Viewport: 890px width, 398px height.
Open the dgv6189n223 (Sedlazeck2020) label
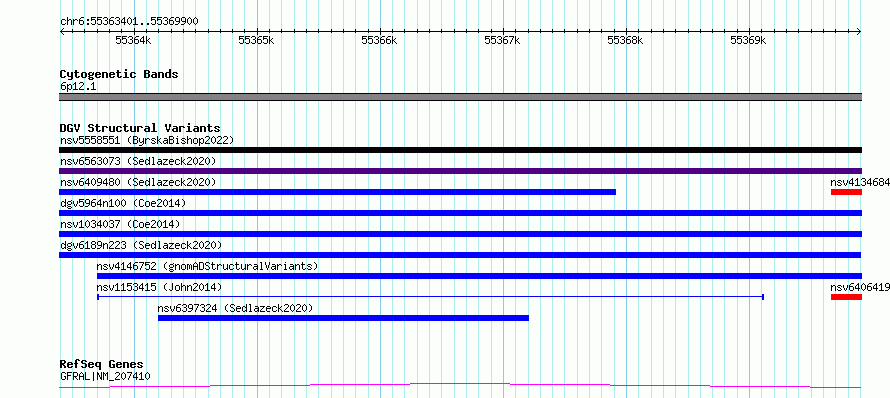141,245
